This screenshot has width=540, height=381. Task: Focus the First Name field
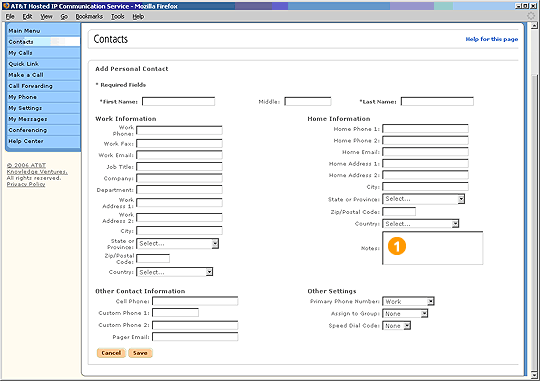[x=178, y=101]
